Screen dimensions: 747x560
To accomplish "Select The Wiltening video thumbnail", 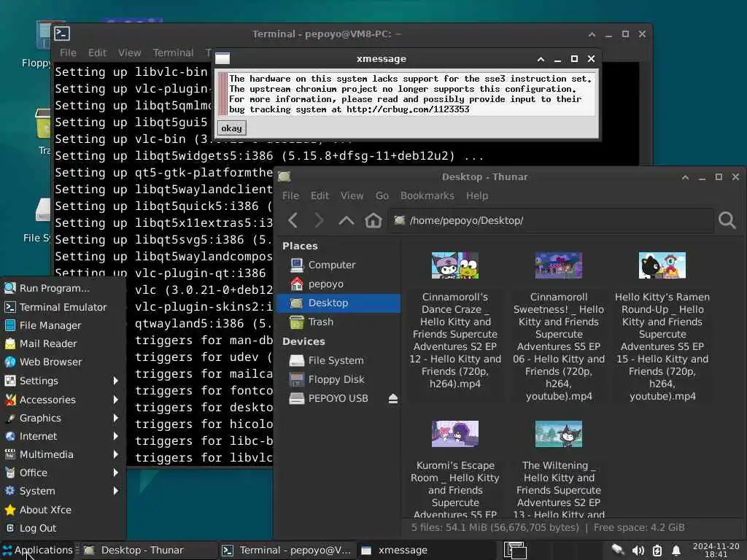I will click(558, 434).
